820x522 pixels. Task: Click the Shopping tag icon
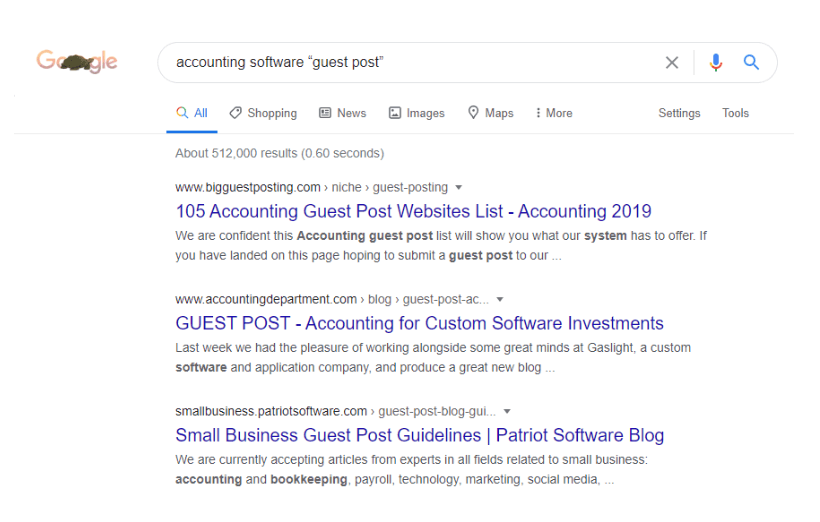235,113
